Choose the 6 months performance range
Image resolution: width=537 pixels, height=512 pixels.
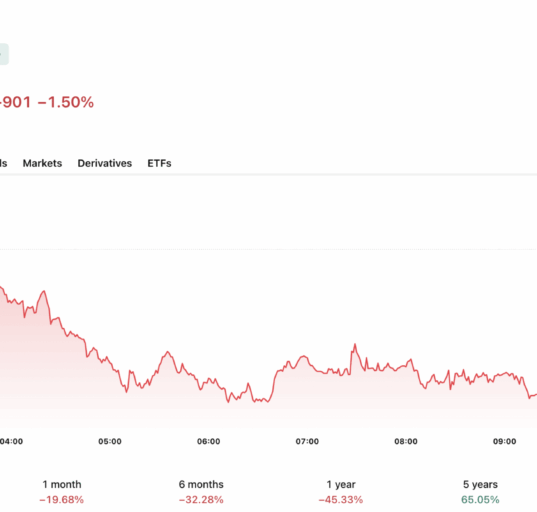tap(201, 484)
